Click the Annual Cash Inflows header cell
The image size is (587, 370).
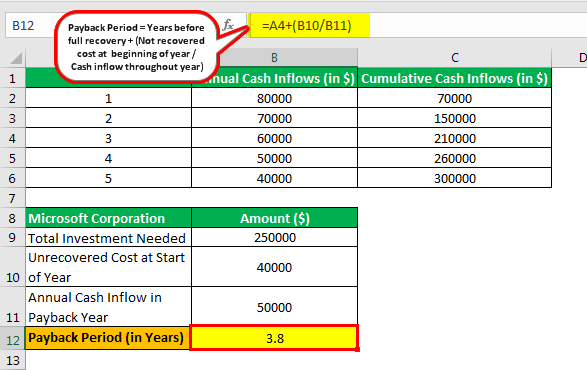pos(274,78)
